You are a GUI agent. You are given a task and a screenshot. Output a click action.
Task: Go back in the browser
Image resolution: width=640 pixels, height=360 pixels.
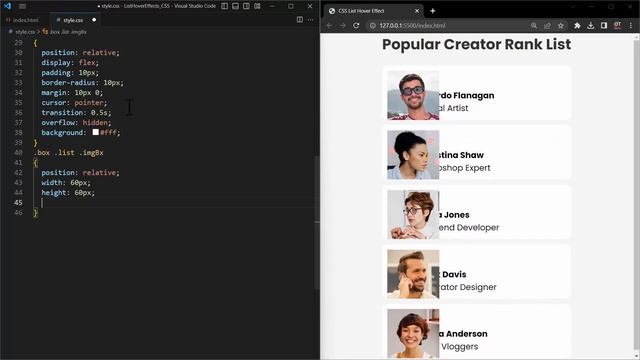pos(329,25)
